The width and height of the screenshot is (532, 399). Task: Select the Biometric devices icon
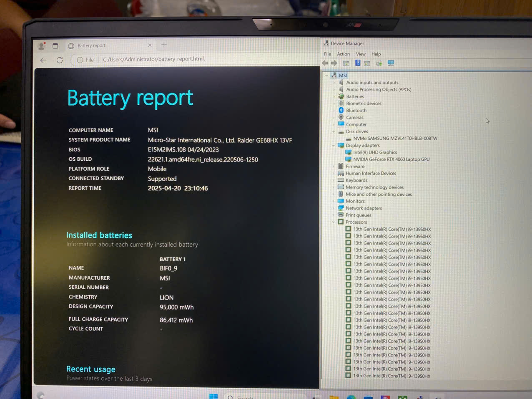[x=341, y=104]
